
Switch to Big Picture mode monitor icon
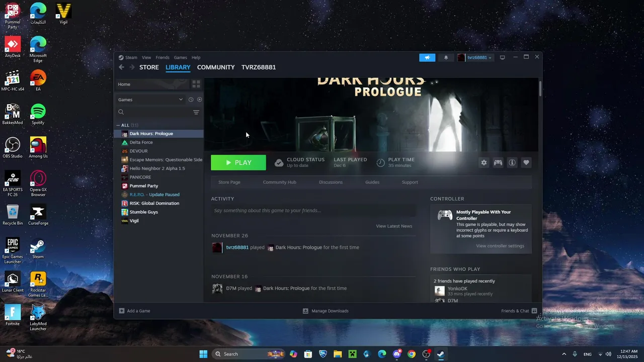coord(502,57)
